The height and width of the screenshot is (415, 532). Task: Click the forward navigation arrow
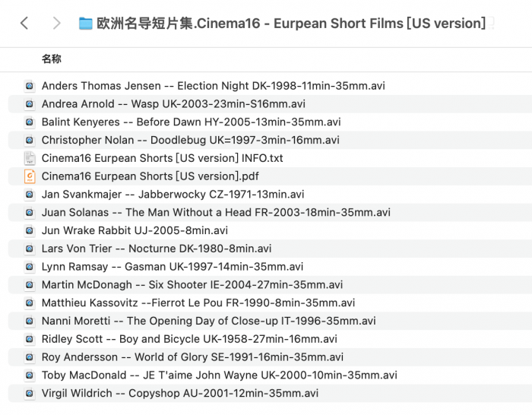click(56, 24)
